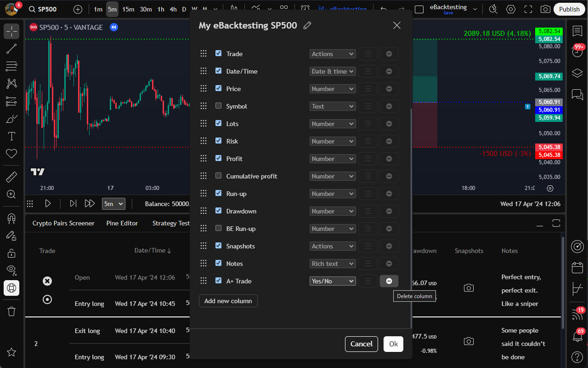
Task: Select the 1h timeframe
Action: click(x=161, y=9)
